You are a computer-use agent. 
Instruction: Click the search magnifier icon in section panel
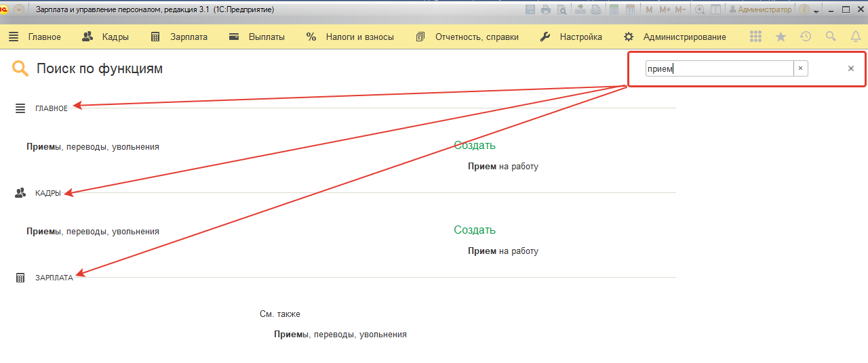pyautogui.click(x=830, y=37)
